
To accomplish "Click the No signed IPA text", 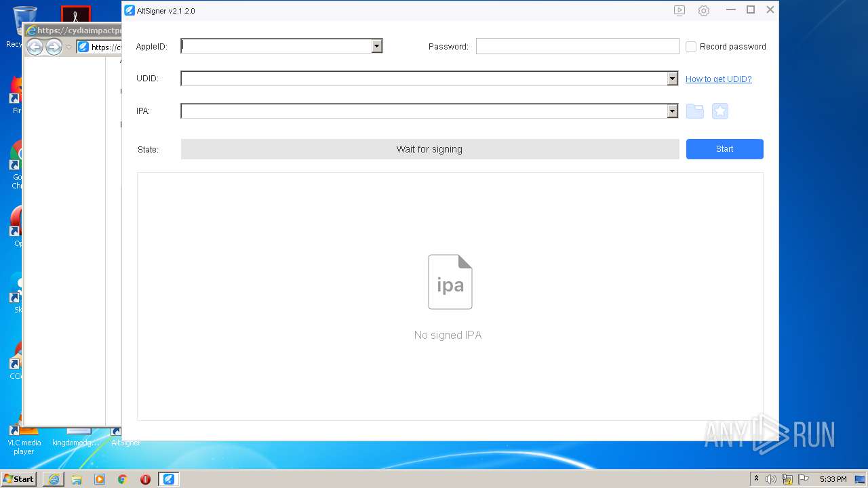I will tap(448, 335).
